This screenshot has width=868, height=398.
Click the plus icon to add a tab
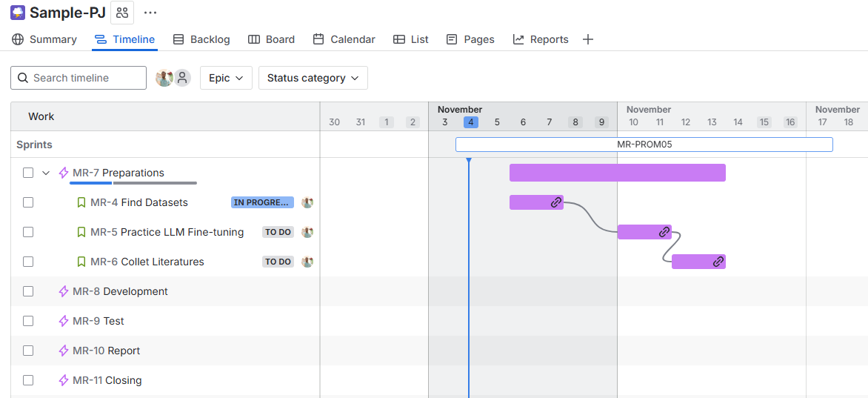point(588,39)
